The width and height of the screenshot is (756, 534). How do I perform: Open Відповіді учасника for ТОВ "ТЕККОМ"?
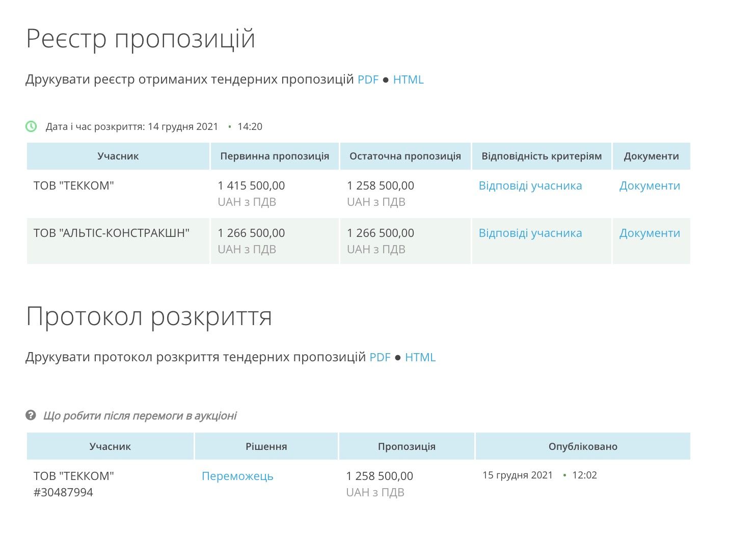click(x=530, y=186)
